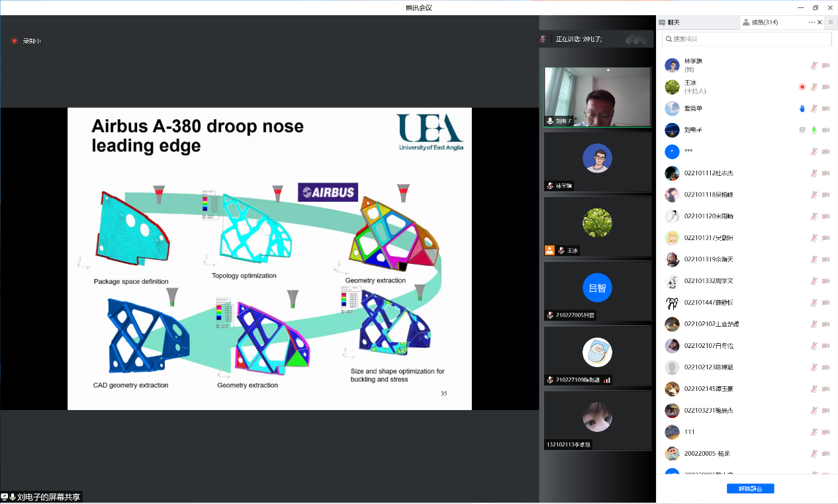This screenshot has height=504, width=838.
Task: Select member 022101112杜志杰 in the list
Action: pyautogui.click(x=708, y=173)
